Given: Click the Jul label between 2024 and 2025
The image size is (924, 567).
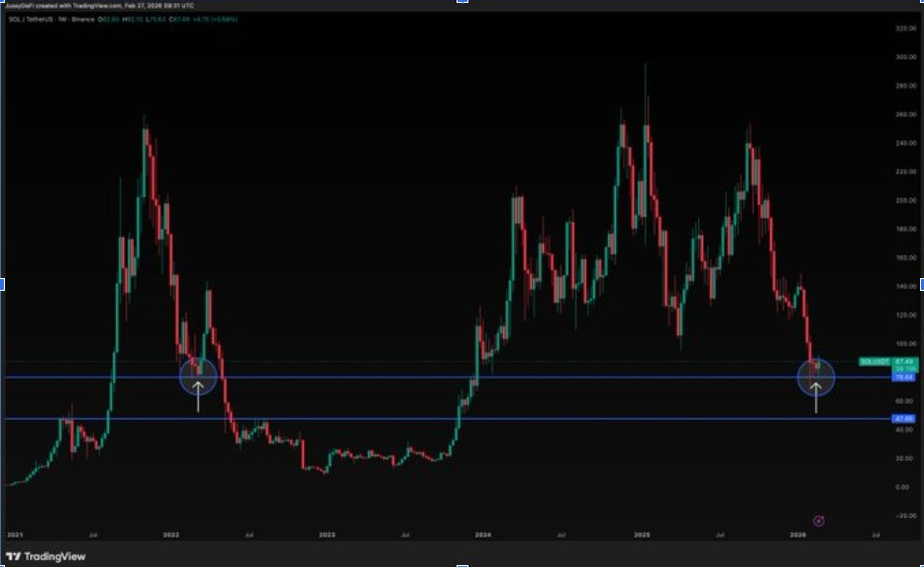Looking at the screenshot, I should [x=561, y=535].
